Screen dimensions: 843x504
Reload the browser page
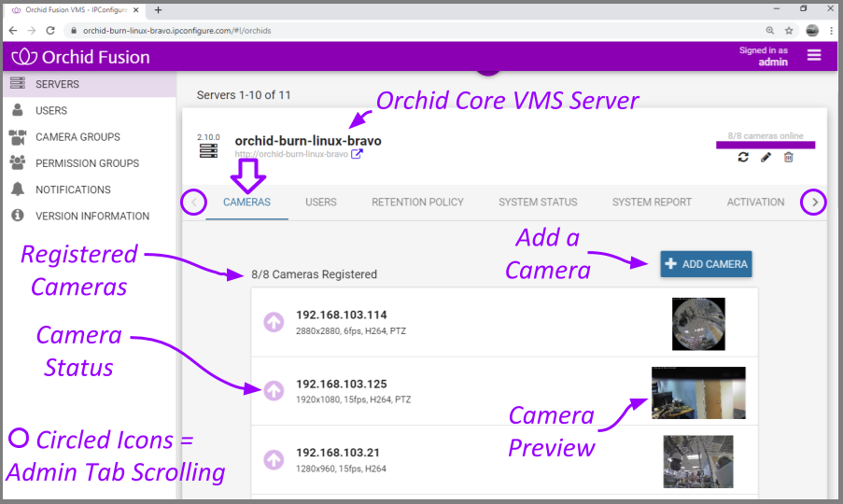(50, 31)
